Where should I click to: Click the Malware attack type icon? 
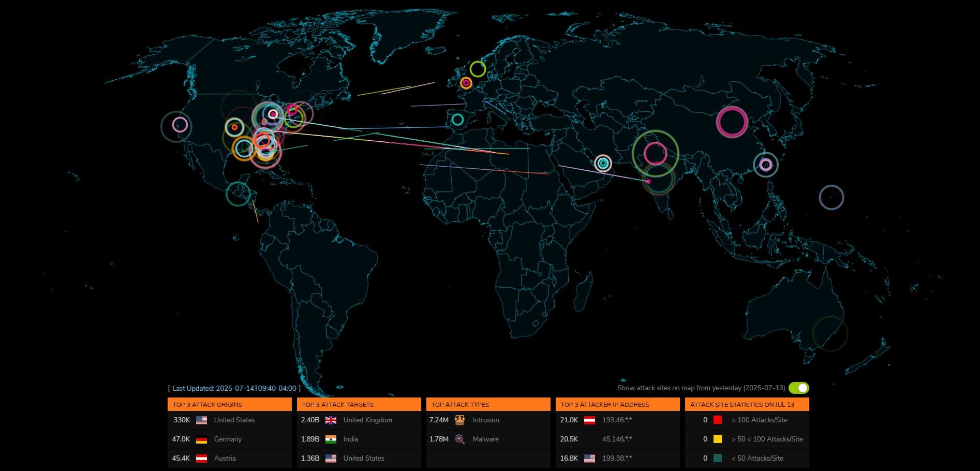click(x=459, y=439)
